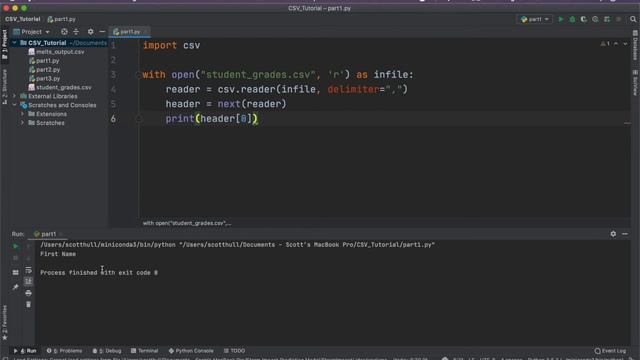Expand External Libraries node
The height and width of the screenshot is (360, 640).
point(15,96)
